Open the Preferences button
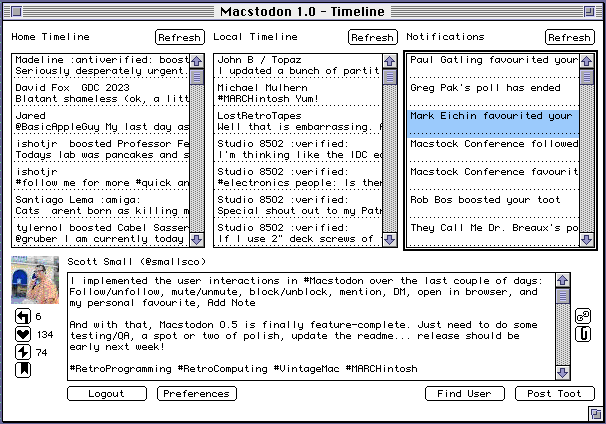This screenshot has height=424, width=606. point(197,393)
